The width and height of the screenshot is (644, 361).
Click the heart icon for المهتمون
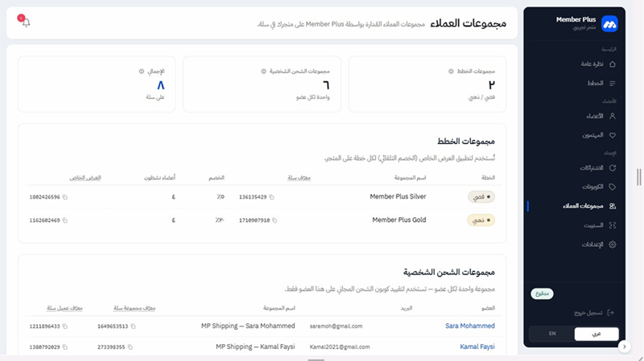613,135
